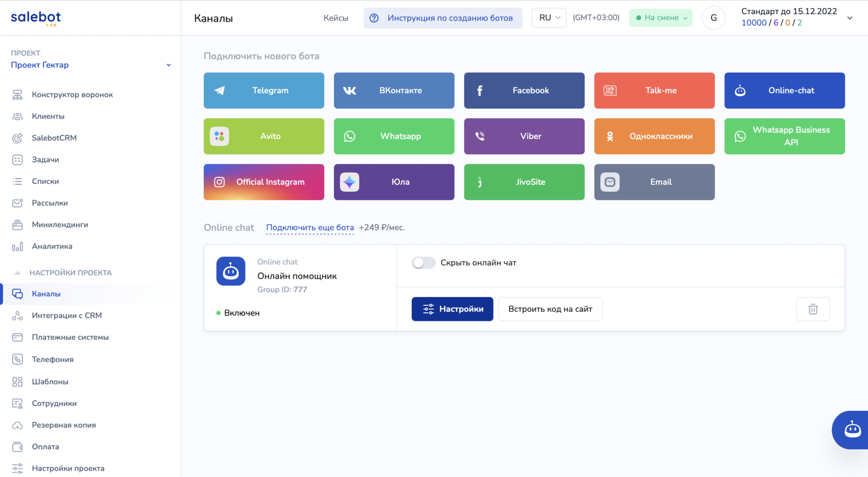Connect Одноклассники channel
The width and height of the screenshot is (868, 477).
point(655,136)
